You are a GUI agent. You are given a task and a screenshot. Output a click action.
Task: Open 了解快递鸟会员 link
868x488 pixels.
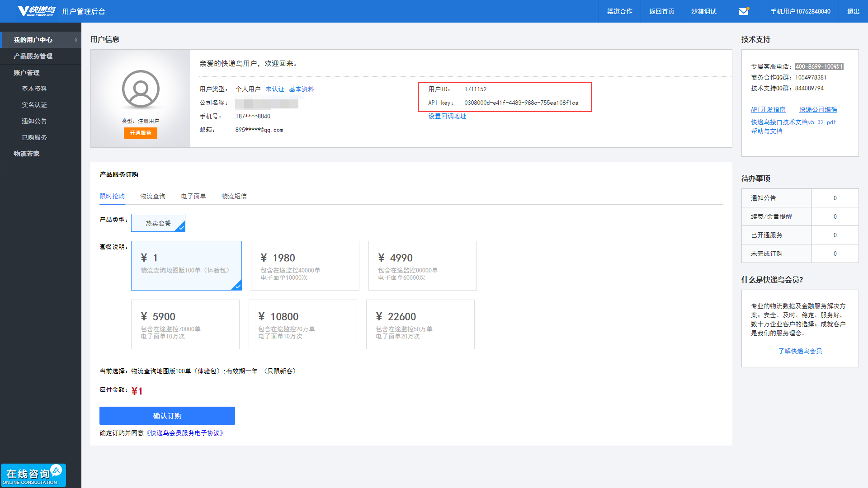[x=800, y=351]
